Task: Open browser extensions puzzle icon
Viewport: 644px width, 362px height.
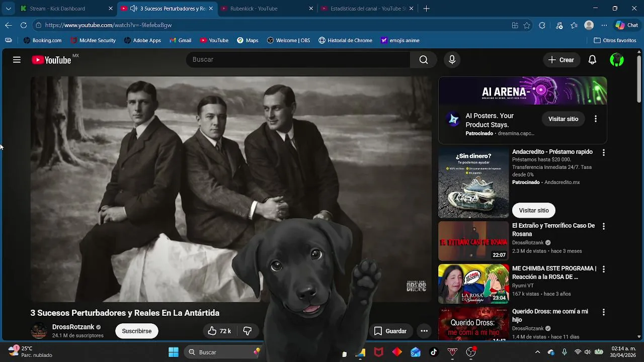Action: point(542,25)
